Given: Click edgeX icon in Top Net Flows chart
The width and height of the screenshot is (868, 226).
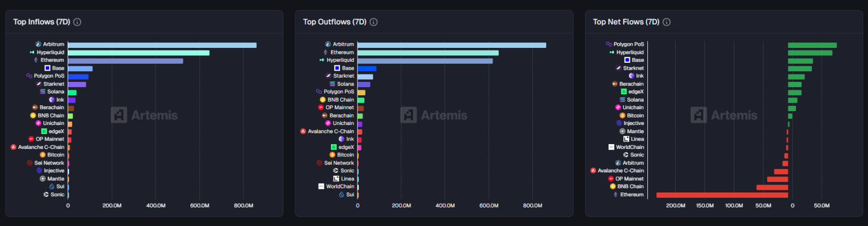Looking at the screenshot, I should coord(624,91).
